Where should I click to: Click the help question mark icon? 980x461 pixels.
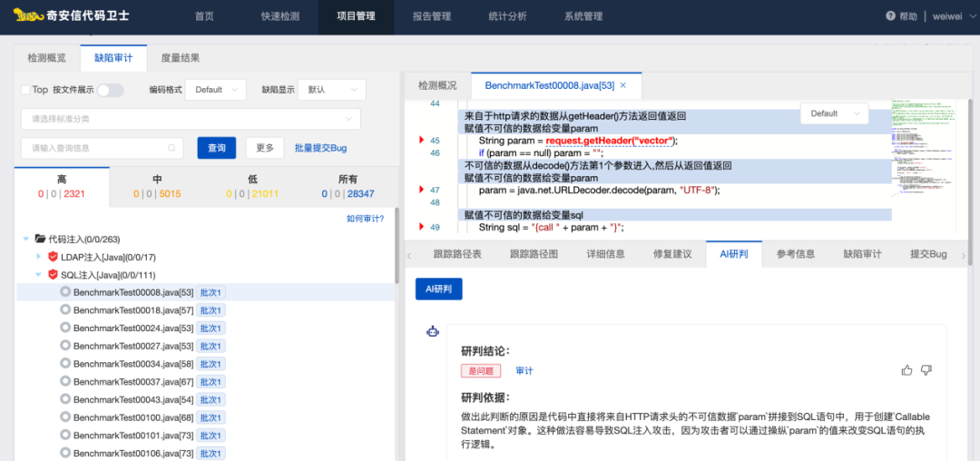pos(890,16)
